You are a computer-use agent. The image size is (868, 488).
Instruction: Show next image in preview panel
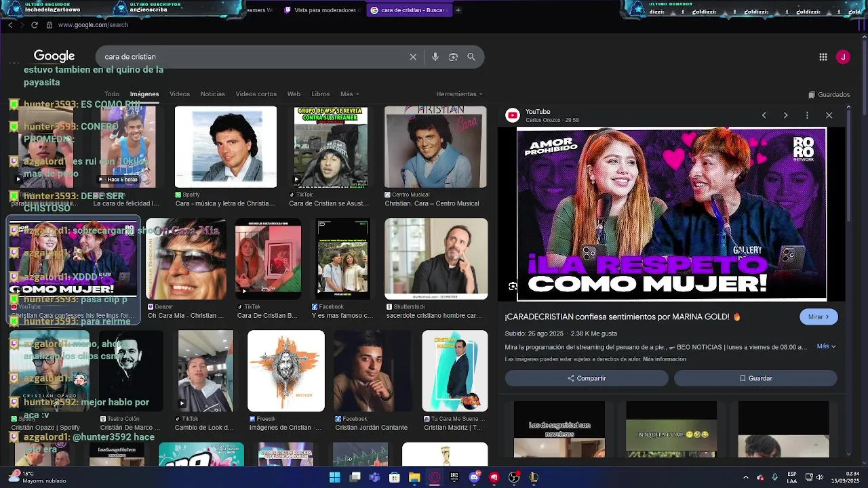[785, 115]
